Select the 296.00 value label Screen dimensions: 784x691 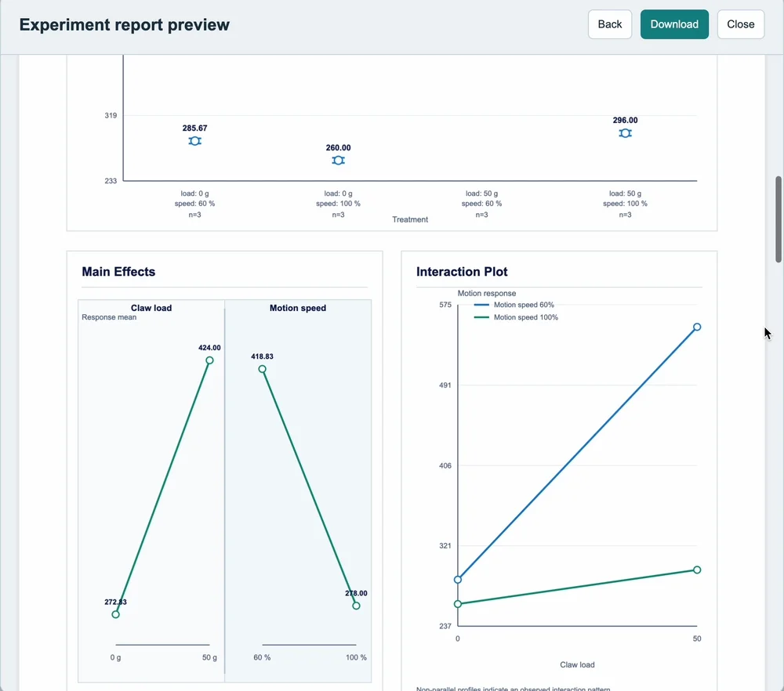(625, 120)
